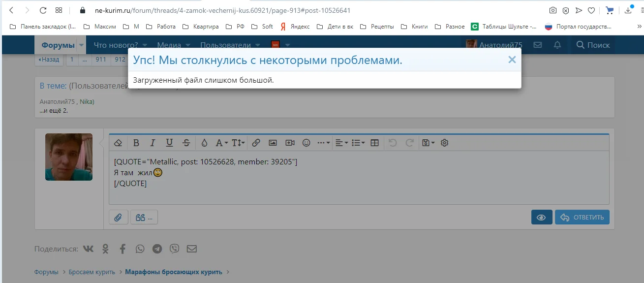This screenshot has height=283, width=644.
Task: Click the browser reload button
Action: pyautogui.click(x=43, y=10)
